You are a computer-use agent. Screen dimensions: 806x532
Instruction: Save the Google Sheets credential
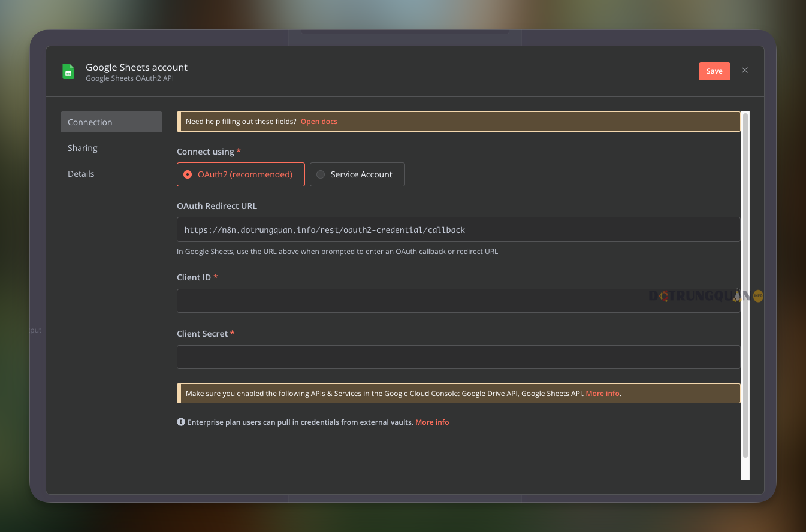(x=714, y=71)
